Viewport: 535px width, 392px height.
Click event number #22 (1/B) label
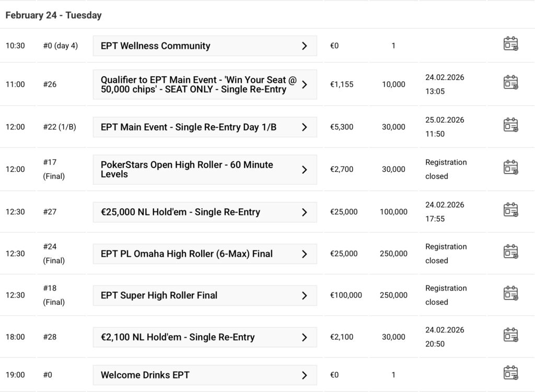59,127
